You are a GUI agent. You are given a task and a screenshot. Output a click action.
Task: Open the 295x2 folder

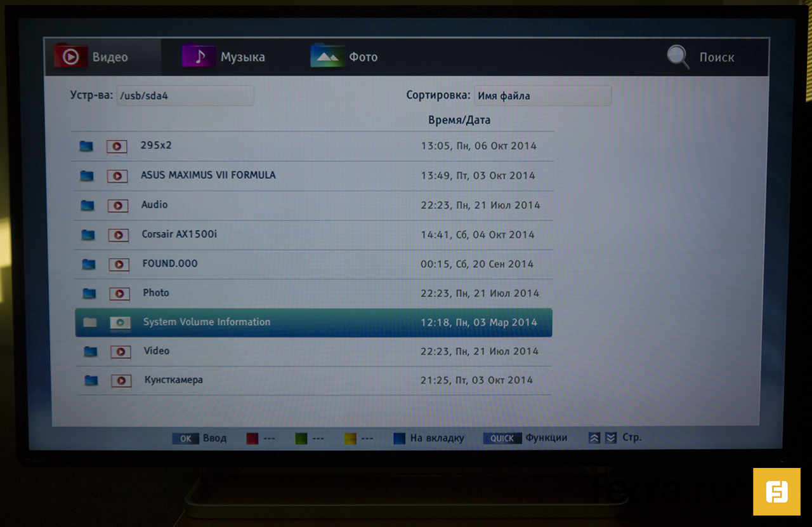click(313, 146)
